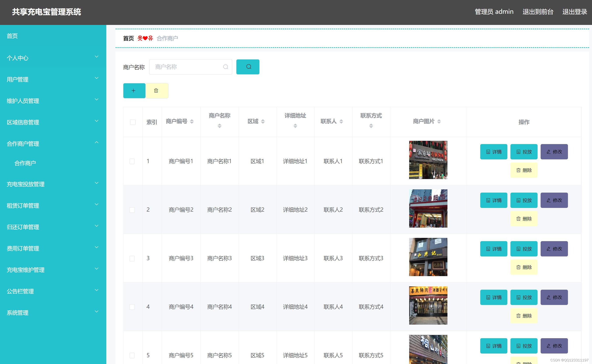Expand the 用户管理 sidebar section
This screenshot has width=592, height=364.
pos(53,79)
